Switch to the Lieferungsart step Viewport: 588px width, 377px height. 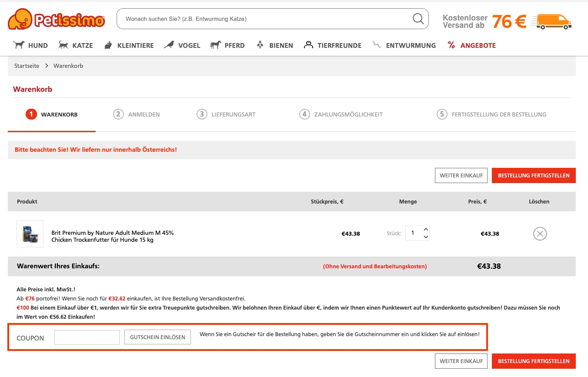pyautogui.click(x=226, y=114)
